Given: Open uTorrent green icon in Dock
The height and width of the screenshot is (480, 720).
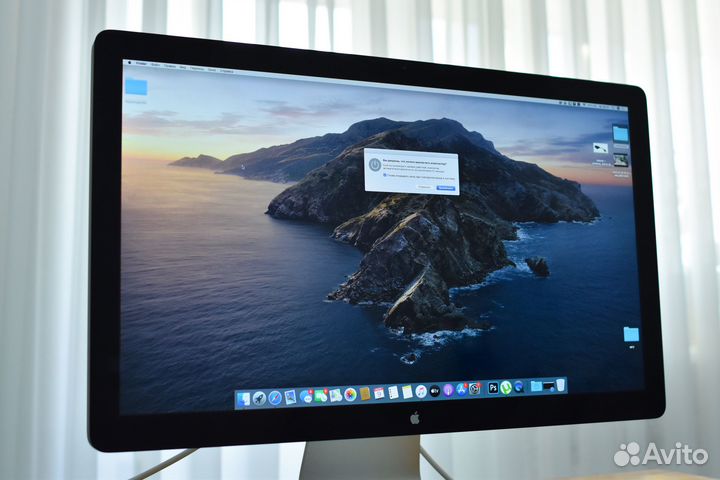Looking at the screenshot, I should (x=506, y=387).
